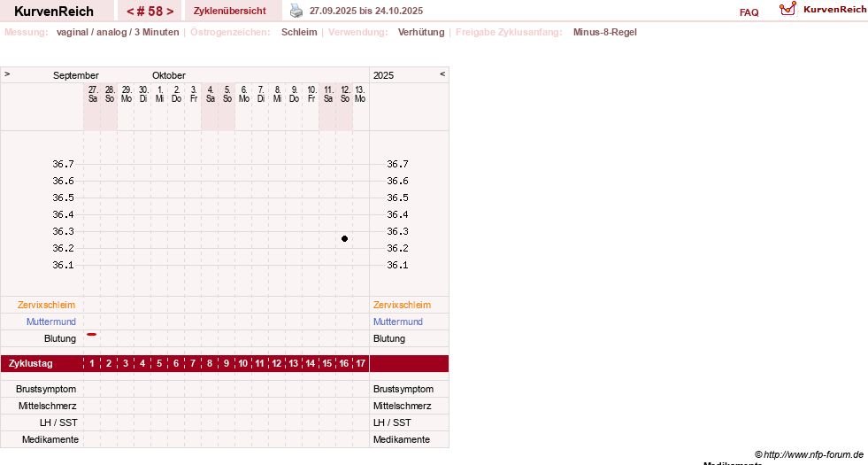This screenshot has width=868, height=465.
Task: Click the right Brustsymptom label
Action: [403, 389]
